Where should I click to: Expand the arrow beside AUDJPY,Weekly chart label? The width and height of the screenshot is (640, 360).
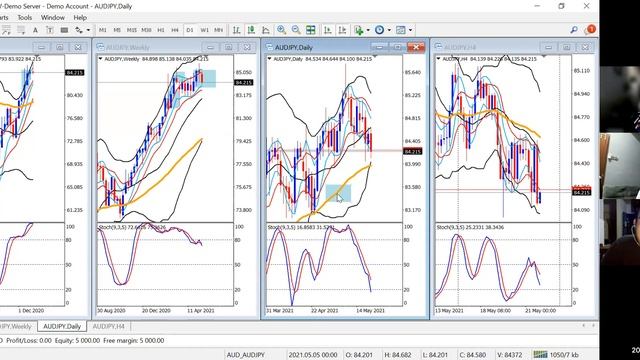[100, 59]
